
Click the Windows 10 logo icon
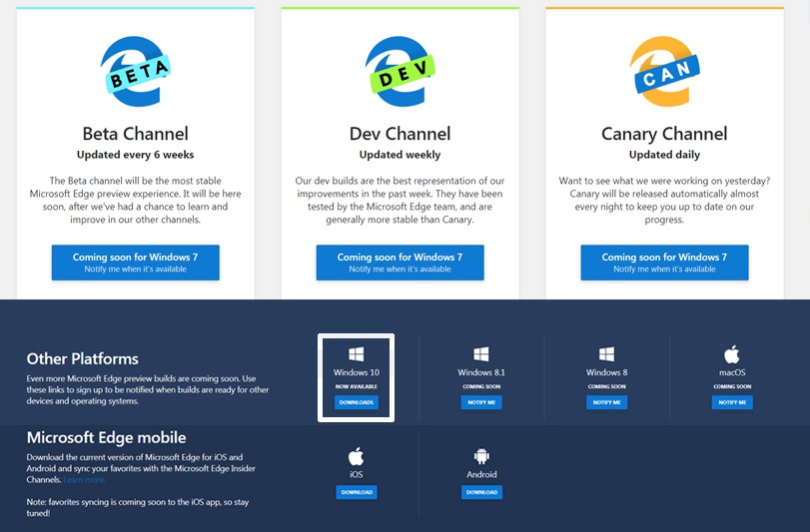click(x=357, y=354)
